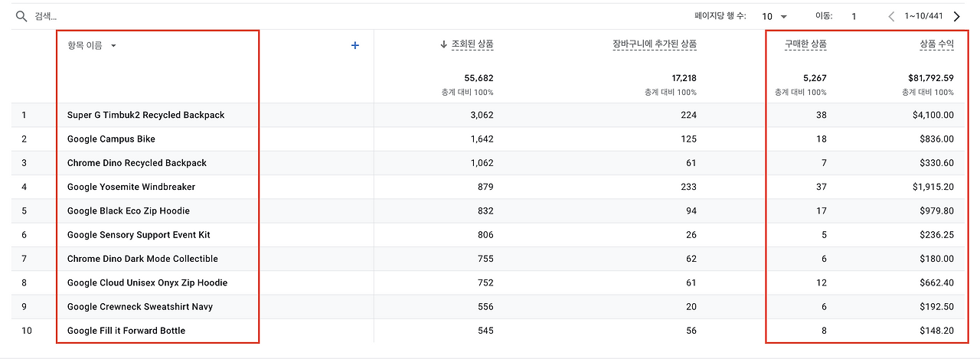Click purchased count 37

tap(822, 187)
